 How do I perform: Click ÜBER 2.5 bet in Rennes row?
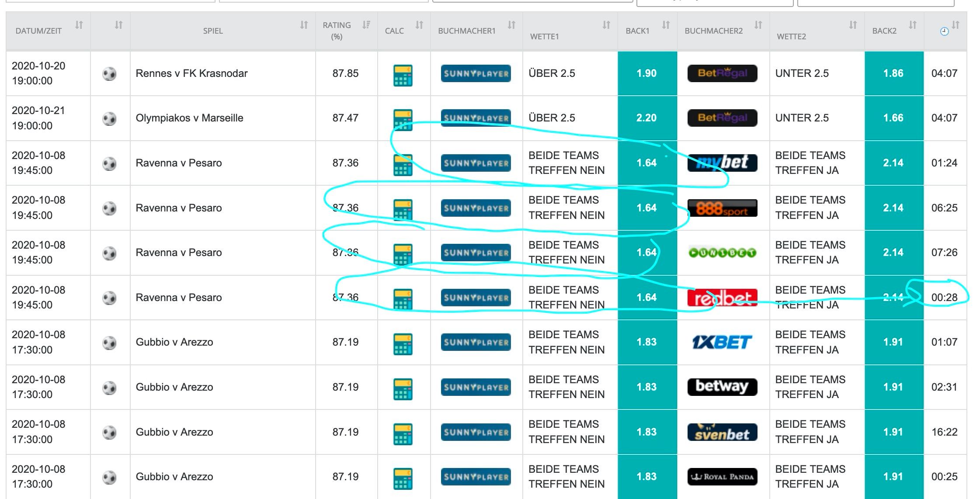(x=552, y=73)
